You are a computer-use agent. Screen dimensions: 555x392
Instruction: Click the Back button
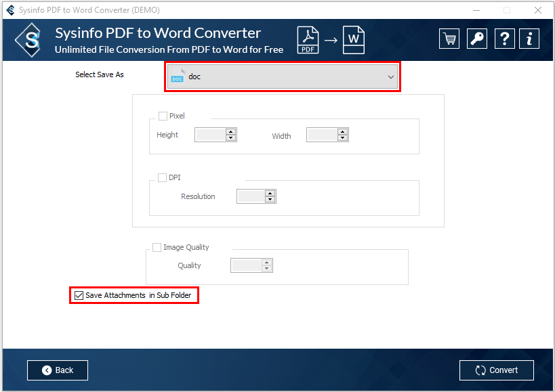click(x=58, y=370)
